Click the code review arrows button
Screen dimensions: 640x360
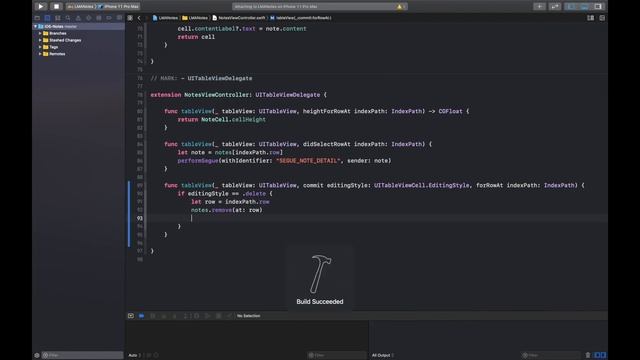(555, 7)
